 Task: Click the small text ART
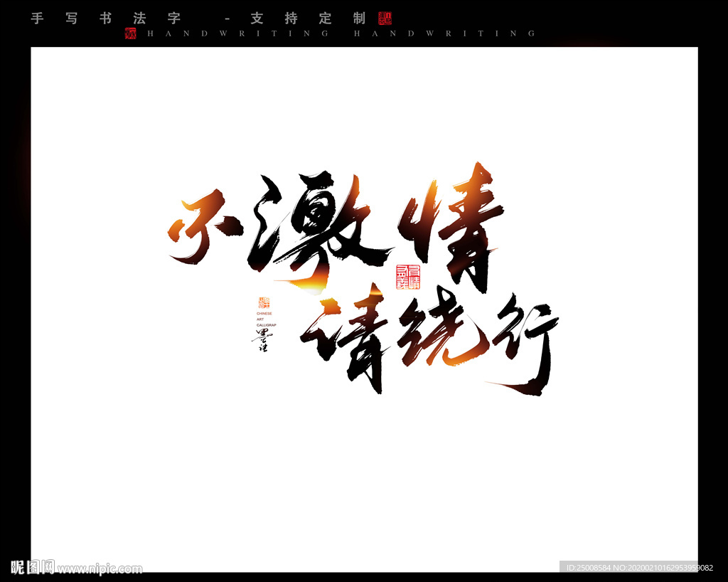tap(260, 319)
